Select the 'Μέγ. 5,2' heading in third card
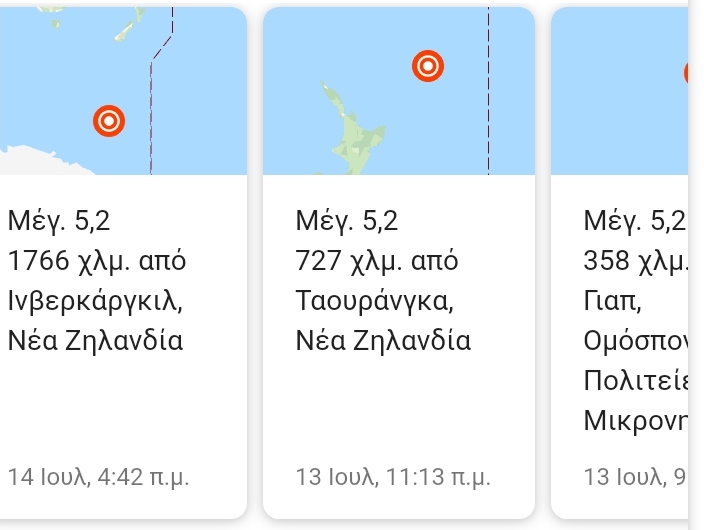The height and width of the screenshot is (530, 704). click(x=635, y=221)
